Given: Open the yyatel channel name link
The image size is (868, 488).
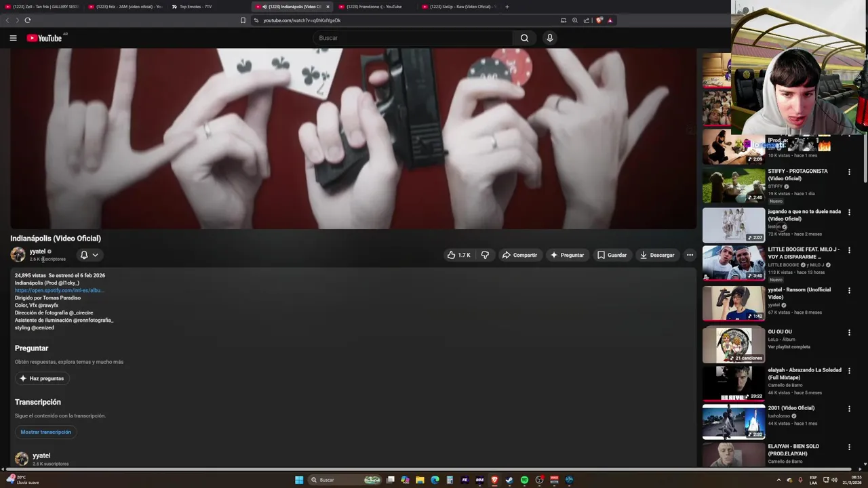Looking at the screenshot, I should pos(37,251).
